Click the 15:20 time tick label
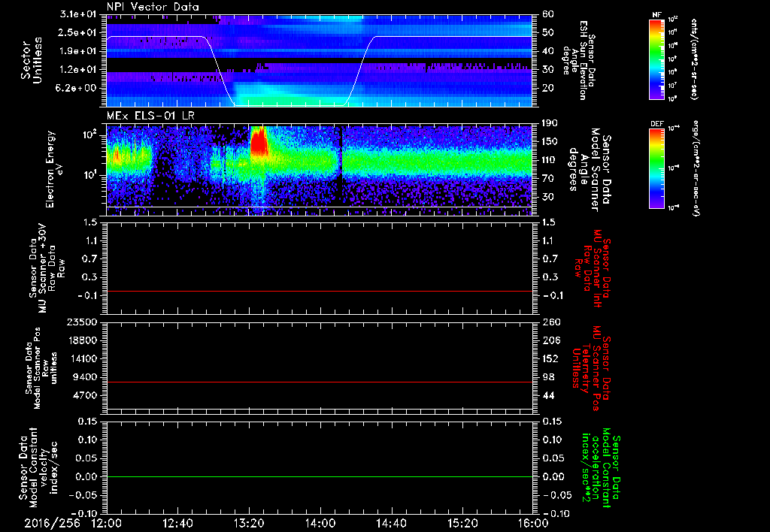This screenshot has height=532, width=770. coord(462,523)
